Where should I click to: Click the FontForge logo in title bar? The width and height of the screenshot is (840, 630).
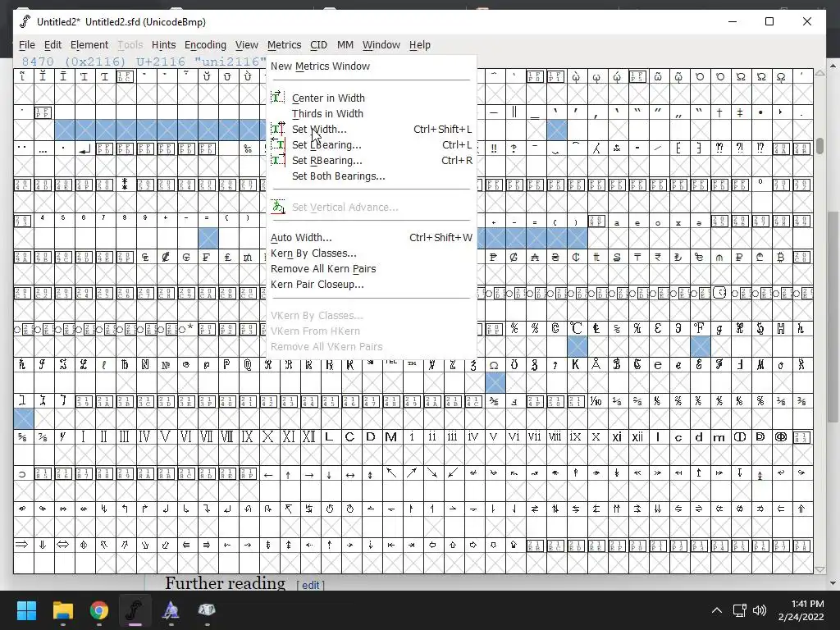[25, 21]
